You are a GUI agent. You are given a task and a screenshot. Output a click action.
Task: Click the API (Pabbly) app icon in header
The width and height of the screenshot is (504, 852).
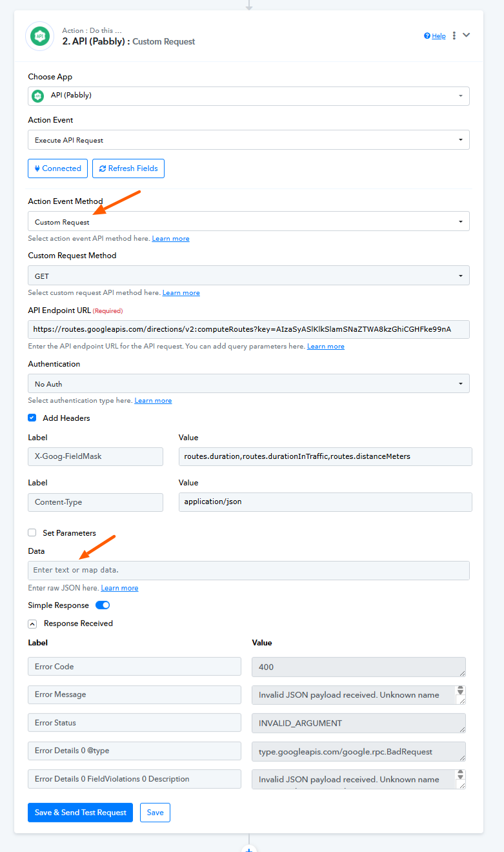tap(39, 36)
